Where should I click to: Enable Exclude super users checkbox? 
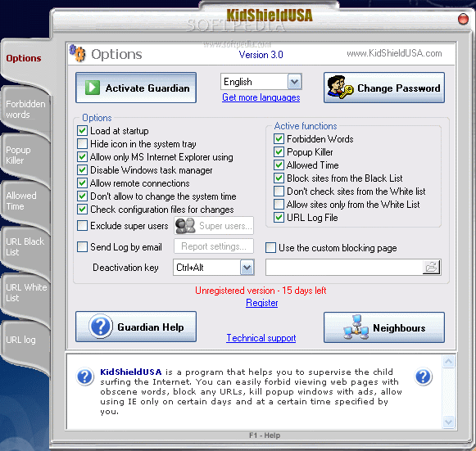click(x=82, y=226)
